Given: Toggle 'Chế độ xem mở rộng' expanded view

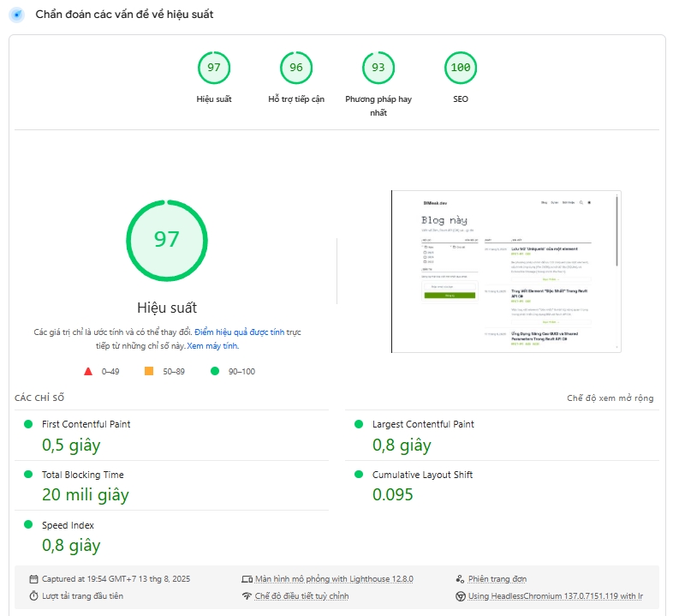Looking at the screenshot, I should tap(610, 398).
